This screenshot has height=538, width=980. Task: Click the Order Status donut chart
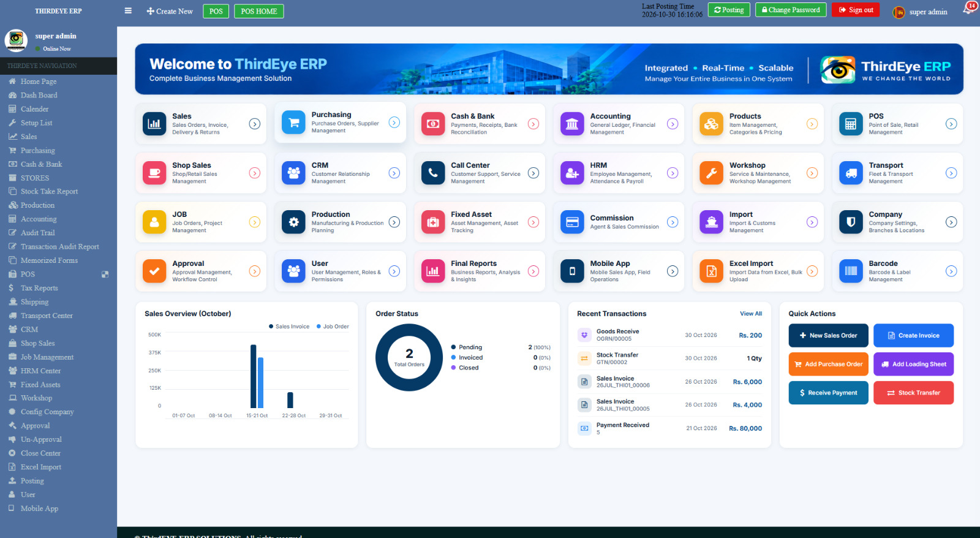pyautogui.click(x=409, y=357)
